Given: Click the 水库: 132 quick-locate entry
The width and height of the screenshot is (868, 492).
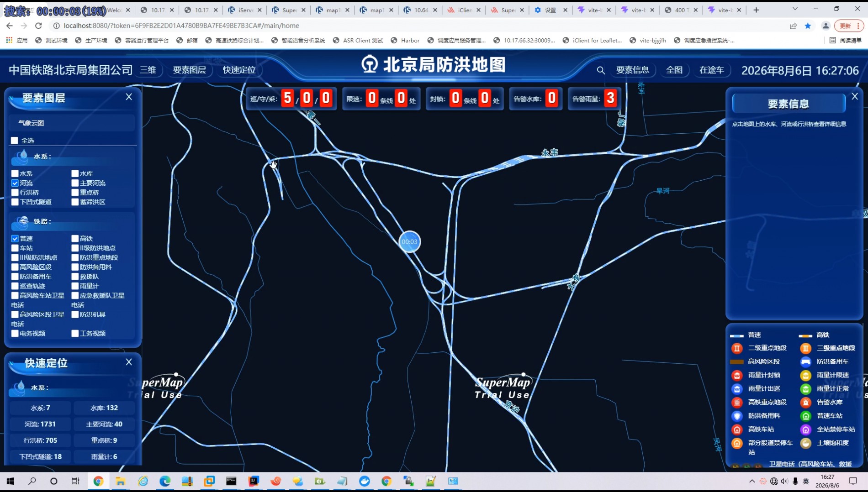Looking at the screenshot, I should point(104,408).
